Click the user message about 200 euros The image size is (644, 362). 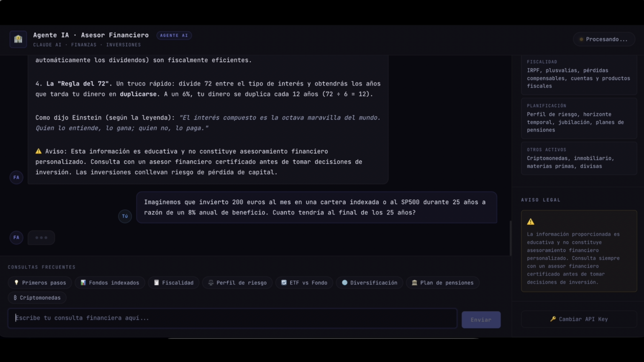pos(316,207)
